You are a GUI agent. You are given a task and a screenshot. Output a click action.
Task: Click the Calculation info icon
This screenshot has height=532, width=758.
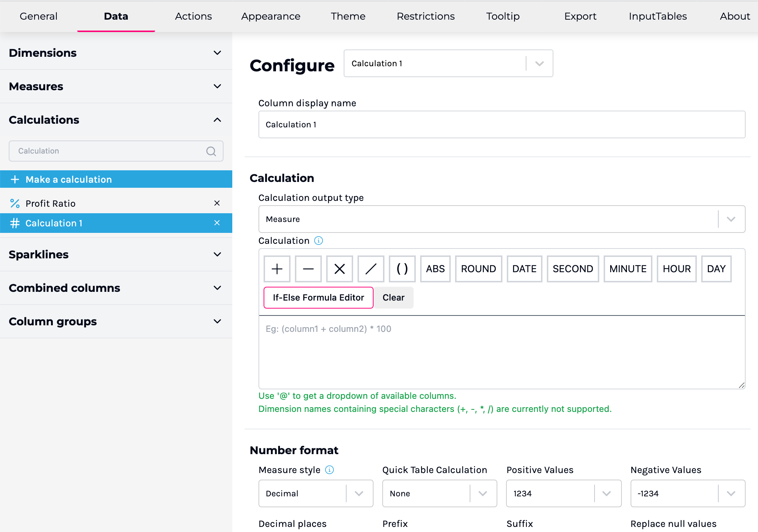[x=319, y=241]
